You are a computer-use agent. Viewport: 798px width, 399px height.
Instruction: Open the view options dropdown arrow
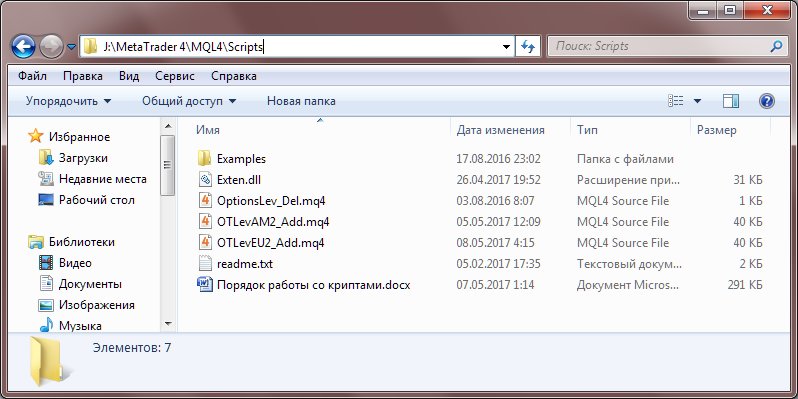[697, 101]
